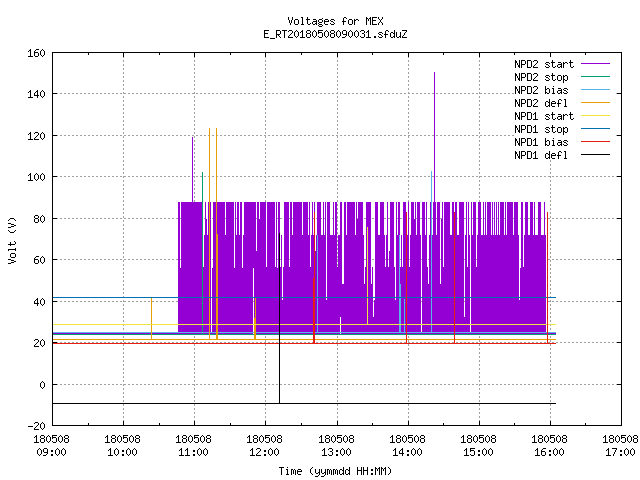This screenshot has height=480, width=640.
Task: Click the 17:00 x-axis tick label
Action: [x=620, y=452]
